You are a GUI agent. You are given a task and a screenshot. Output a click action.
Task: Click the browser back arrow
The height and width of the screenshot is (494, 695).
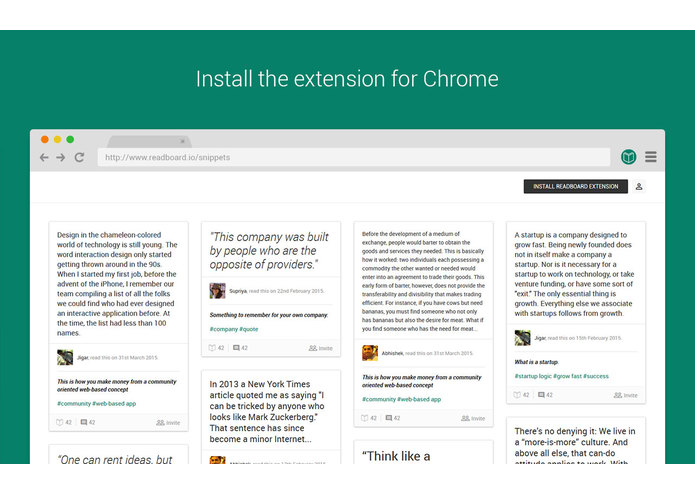[x=44, y=157]
